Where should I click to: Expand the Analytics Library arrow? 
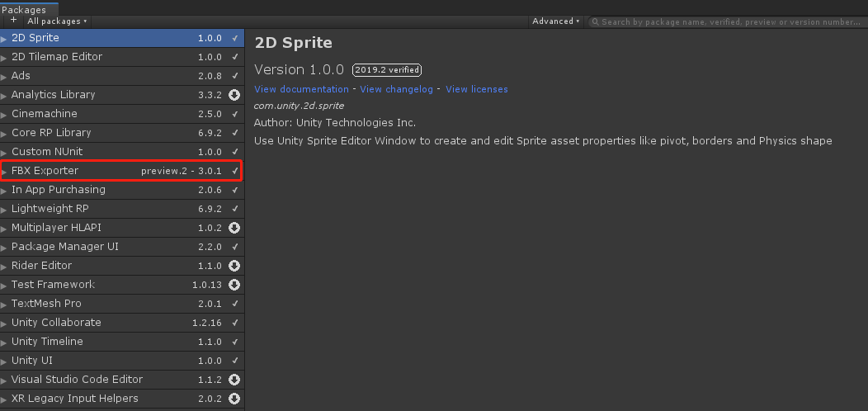(x=4, y=96)
